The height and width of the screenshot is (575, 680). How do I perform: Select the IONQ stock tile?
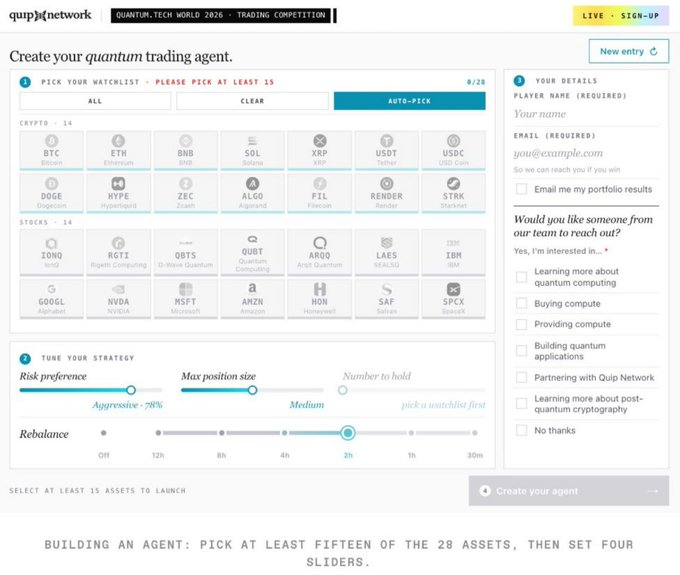(51, 253)
